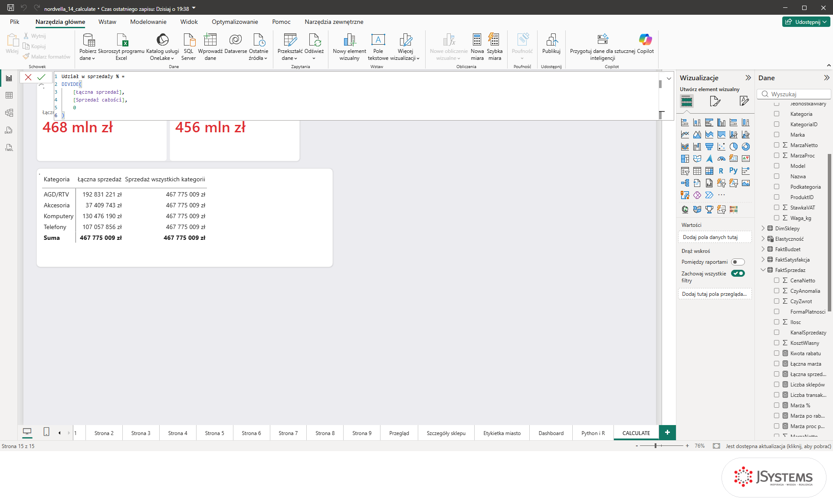The width and height of the screenshot is (833, 504).
Task: Click Pole tekstowe ribbon icon
Action: (x=378, y=47)
